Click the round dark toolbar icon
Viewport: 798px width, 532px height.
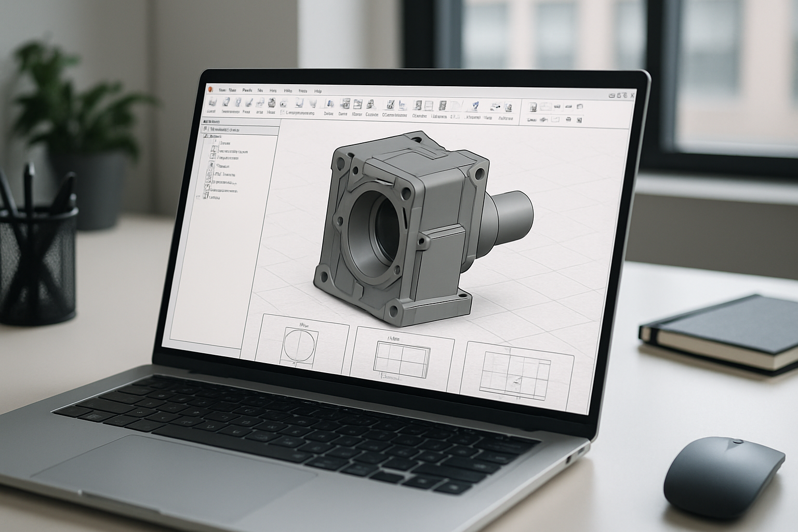(x=272, y=102)
